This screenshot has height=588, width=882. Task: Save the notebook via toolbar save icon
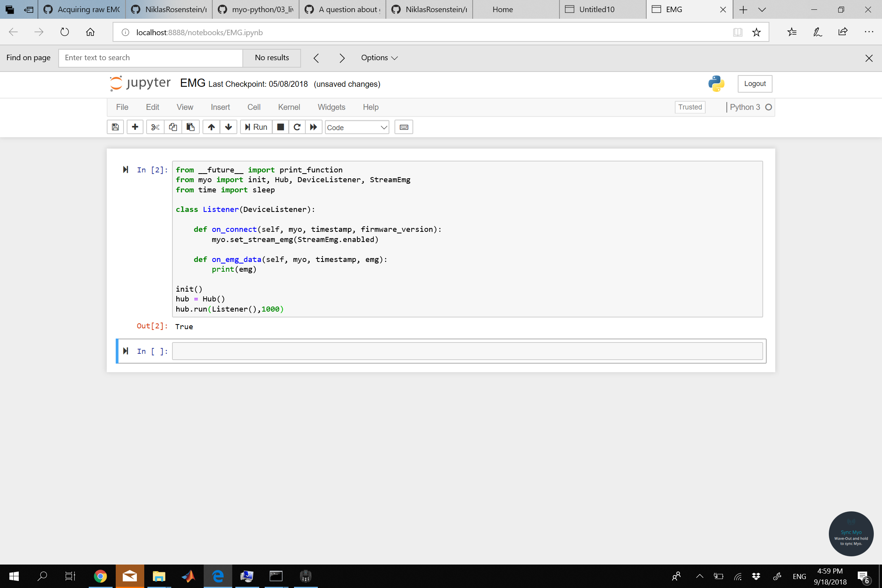(x=115, y=127)
